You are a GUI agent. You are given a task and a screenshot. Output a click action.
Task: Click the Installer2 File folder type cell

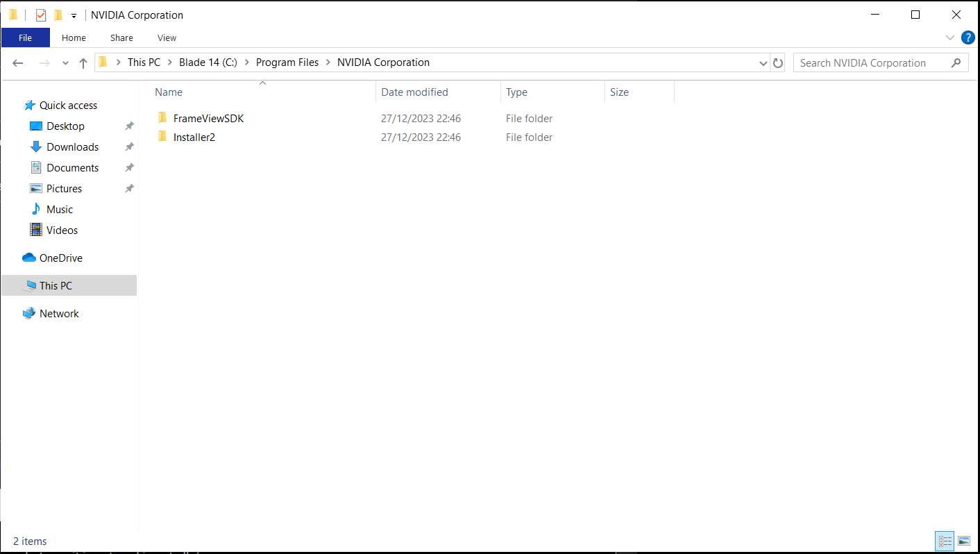click(x=529, y=137)
